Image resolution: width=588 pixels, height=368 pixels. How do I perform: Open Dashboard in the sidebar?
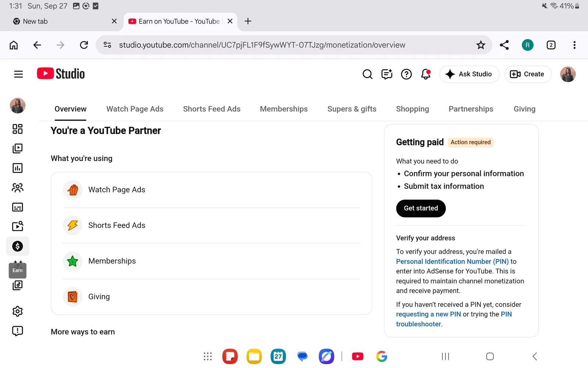point(18,129)
